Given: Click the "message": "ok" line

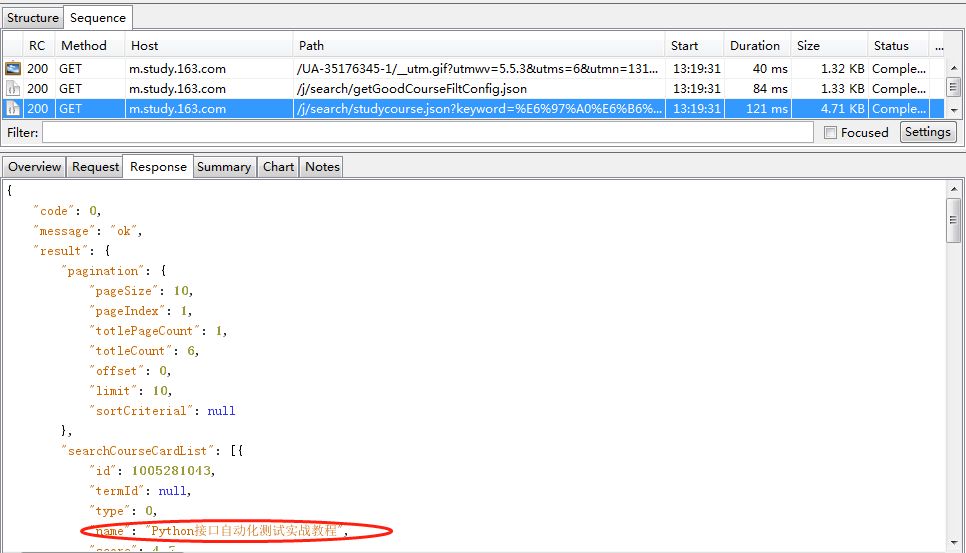Looking at the screenshot, I should (x=88, y=231).
